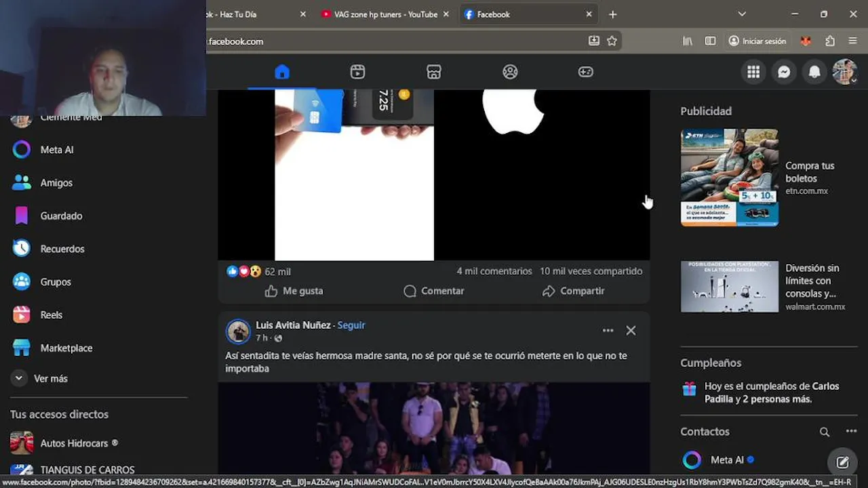This screenshot has height=488, width=868.
Task: Click Me gusta on the post
Action: (x=294, y=291)
